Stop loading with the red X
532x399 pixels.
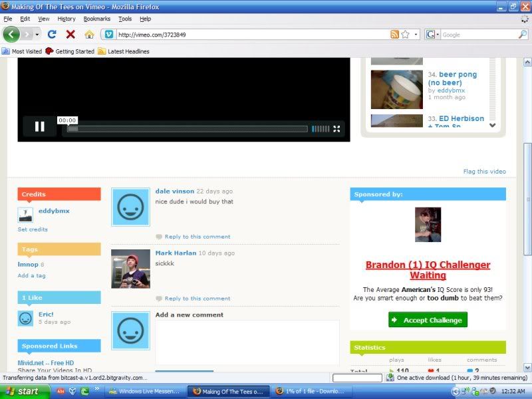70,35
